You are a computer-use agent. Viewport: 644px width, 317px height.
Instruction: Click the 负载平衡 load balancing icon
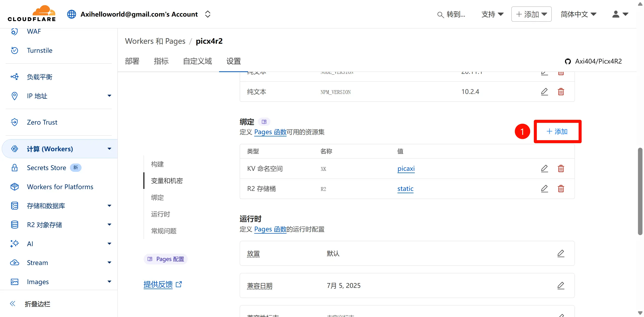(15, 77)
